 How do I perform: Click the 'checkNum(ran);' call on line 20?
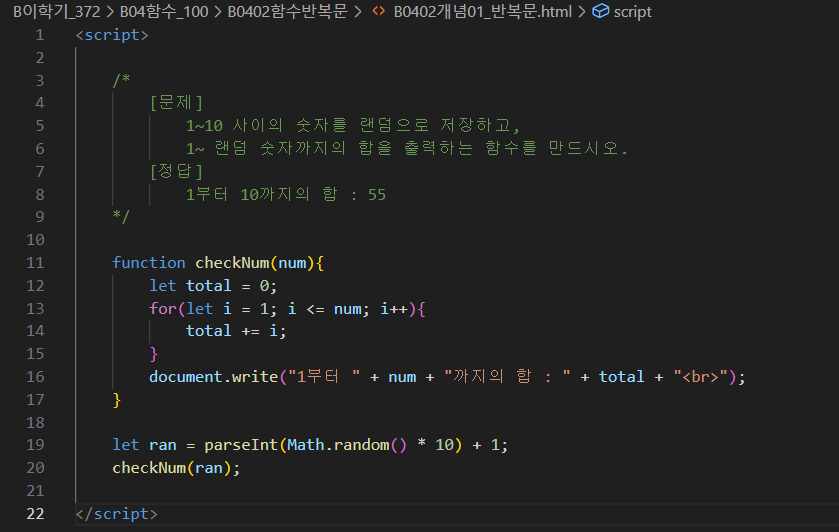(176, 468)
